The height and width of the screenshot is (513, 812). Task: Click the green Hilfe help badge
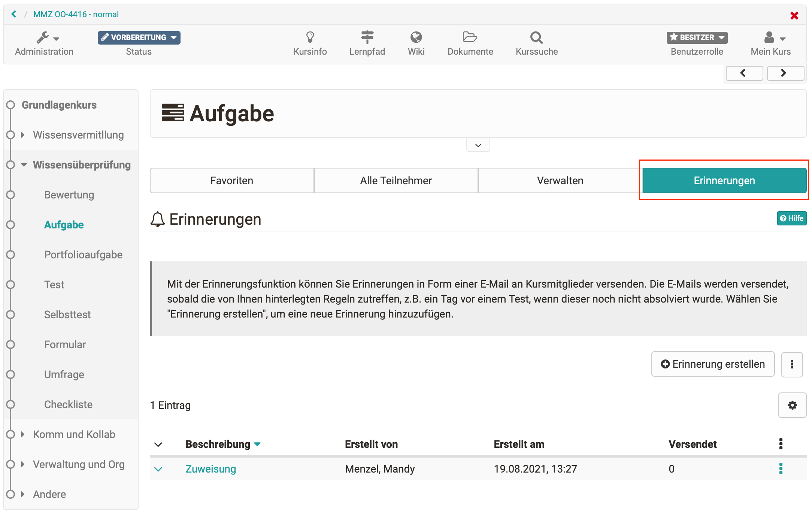tap(791, 218)
